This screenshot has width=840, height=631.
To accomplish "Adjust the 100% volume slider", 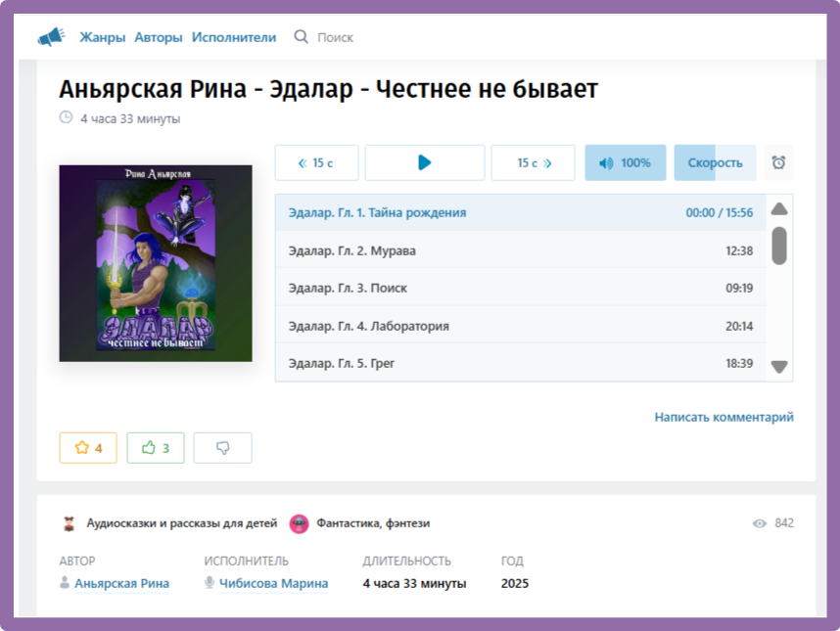I will point(626,163).
